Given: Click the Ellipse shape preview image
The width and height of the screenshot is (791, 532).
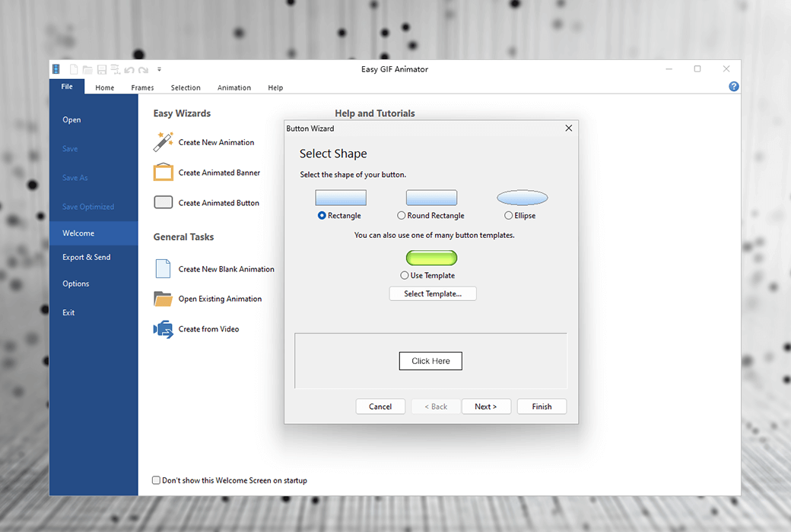Looking at the screenshot, I should pyautogui.click(x=522, y=197).
